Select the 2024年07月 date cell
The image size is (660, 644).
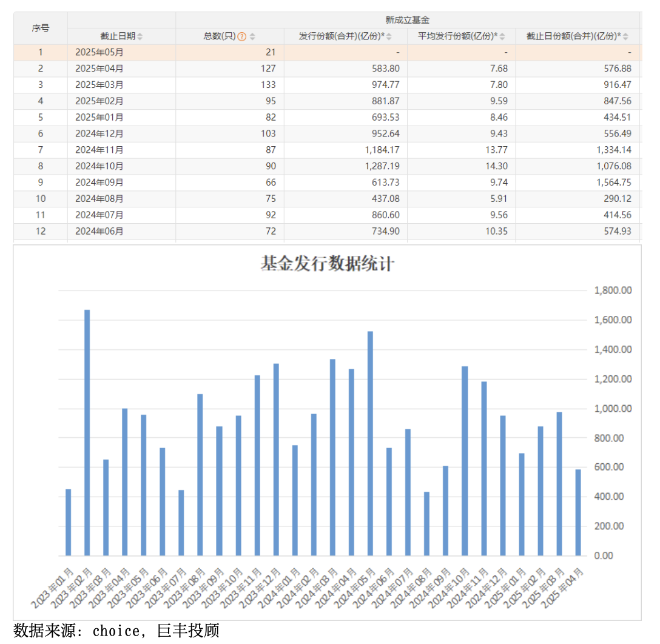point(99,215)
